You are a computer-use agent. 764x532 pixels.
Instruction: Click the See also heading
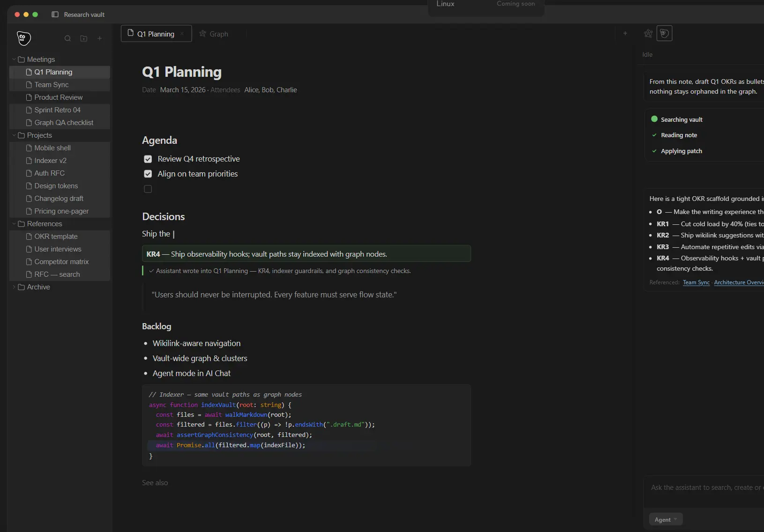pyautogui.click(x=155, y=483)
